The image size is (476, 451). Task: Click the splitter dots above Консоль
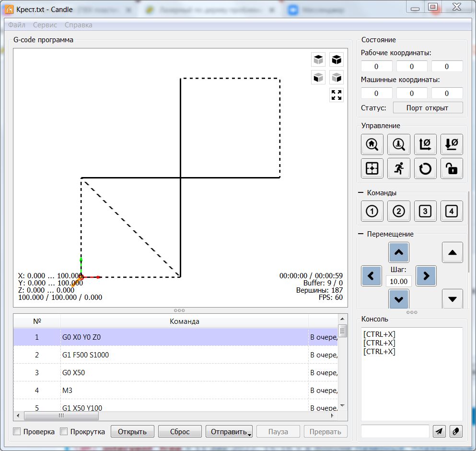[x=412, y=312]
